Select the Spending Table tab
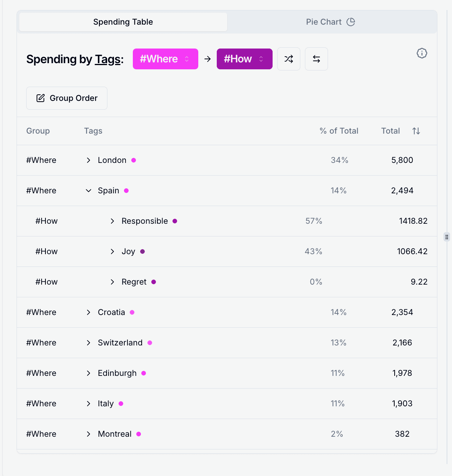The width and height of the screenshot is (452, 476). point(123,22)
